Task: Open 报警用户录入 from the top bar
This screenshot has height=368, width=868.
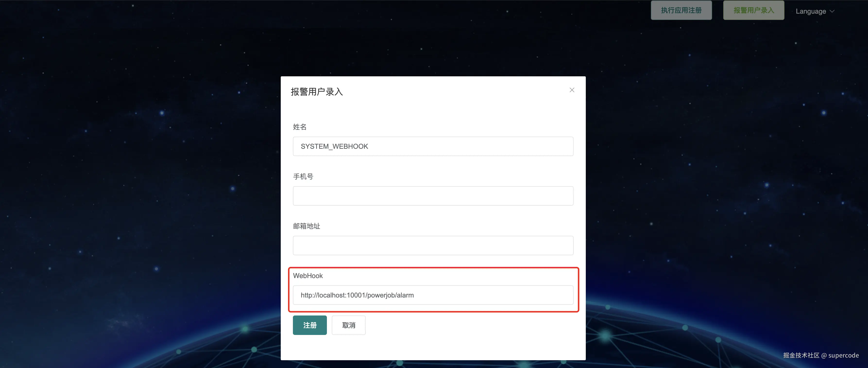Action: point(753,10)
